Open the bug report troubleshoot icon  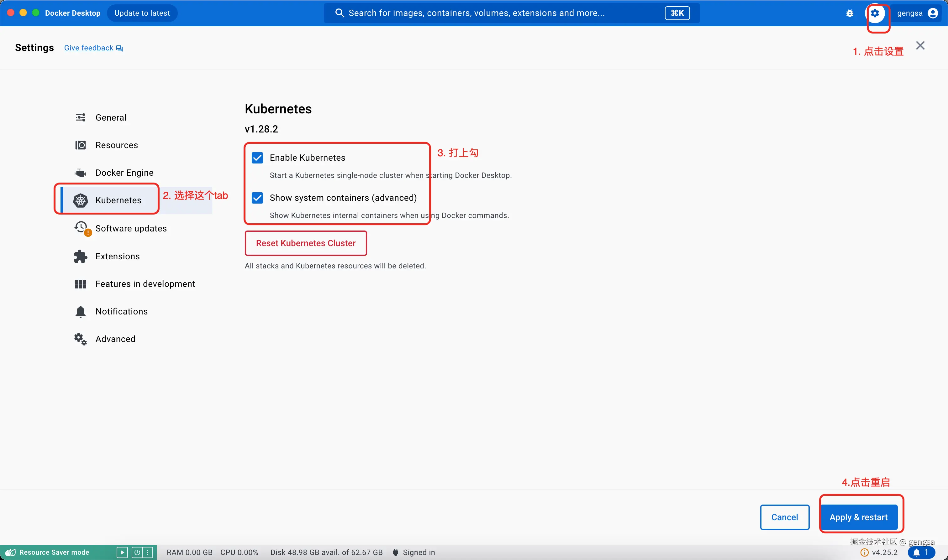click(850, 13)
